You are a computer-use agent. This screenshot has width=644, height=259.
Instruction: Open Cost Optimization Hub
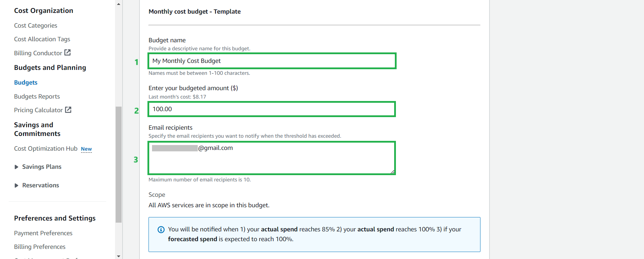[45, 149]
